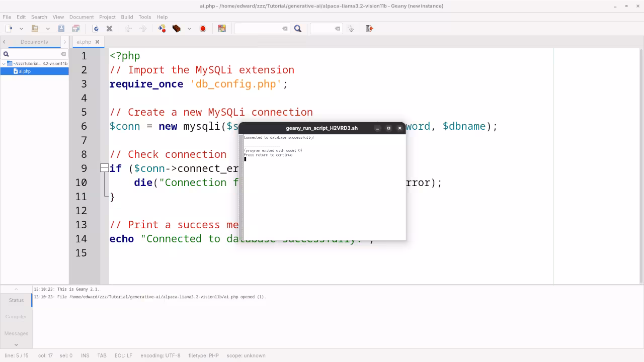The image size is (644, 362).
Task: Switch to the ai.php editor tab
Action: [x=84, y=42]
